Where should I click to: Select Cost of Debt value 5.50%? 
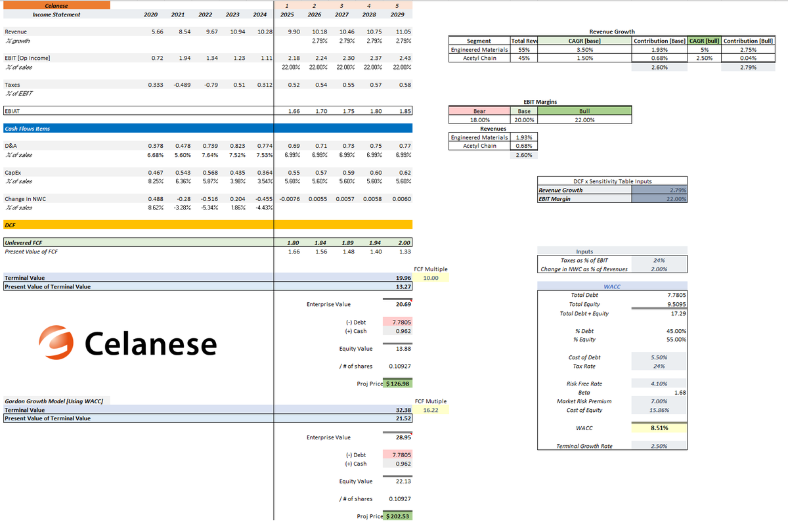pos(659,357)
